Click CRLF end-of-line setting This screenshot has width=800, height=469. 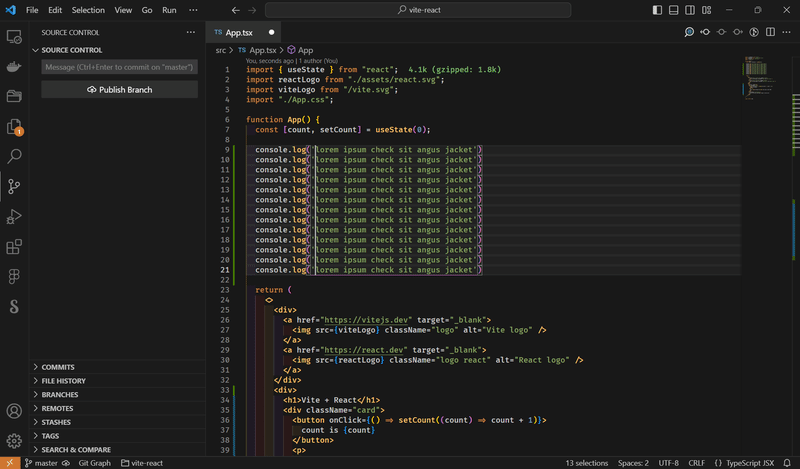pos(696,463)
